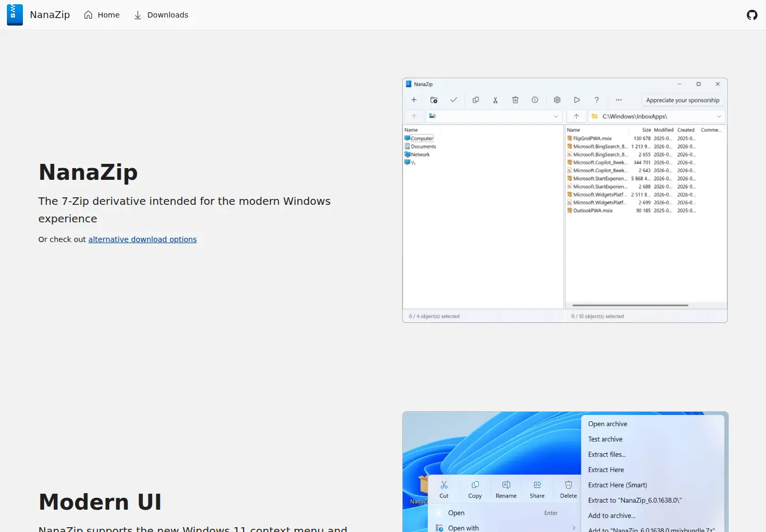
Task: Click the blue NanaZip zipper logo
Action: 15,15
